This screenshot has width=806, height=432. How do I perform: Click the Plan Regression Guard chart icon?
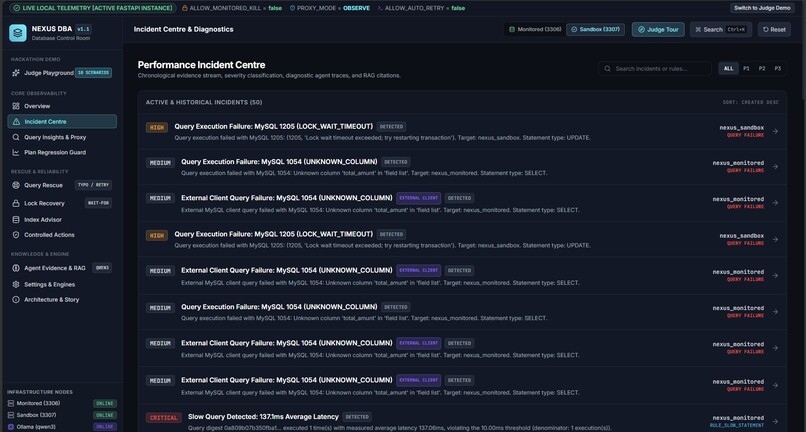16,152
